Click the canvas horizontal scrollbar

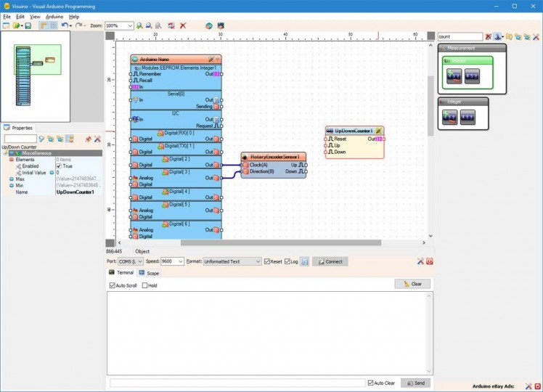pos(279,243)
